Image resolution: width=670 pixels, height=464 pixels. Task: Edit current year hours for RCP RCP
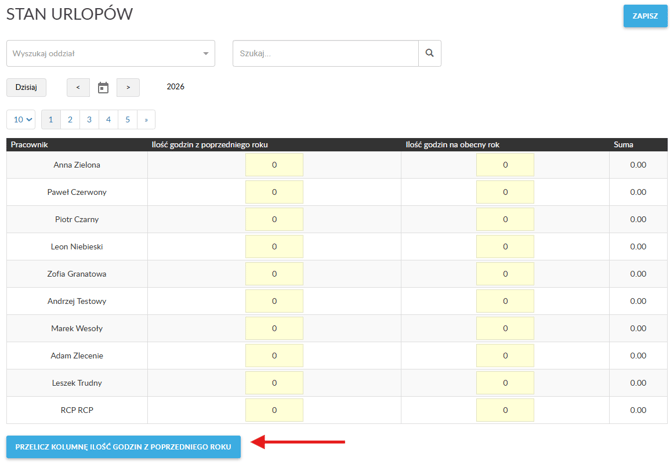pos(505,410)
